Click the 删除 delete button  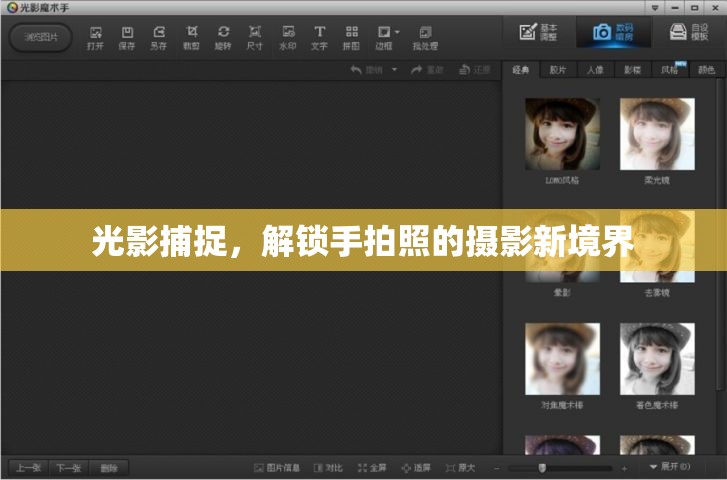(109, 468)
